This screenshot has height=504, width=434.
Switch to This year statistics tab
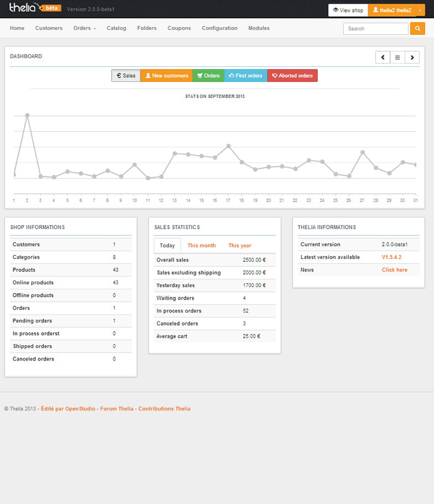point(240,246)
